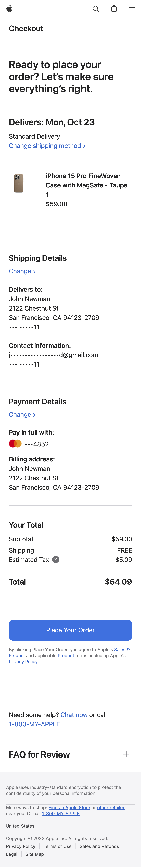The image size is (141, 868).
Task: Open the hamburger menu icon
Action: click(132, 9)
